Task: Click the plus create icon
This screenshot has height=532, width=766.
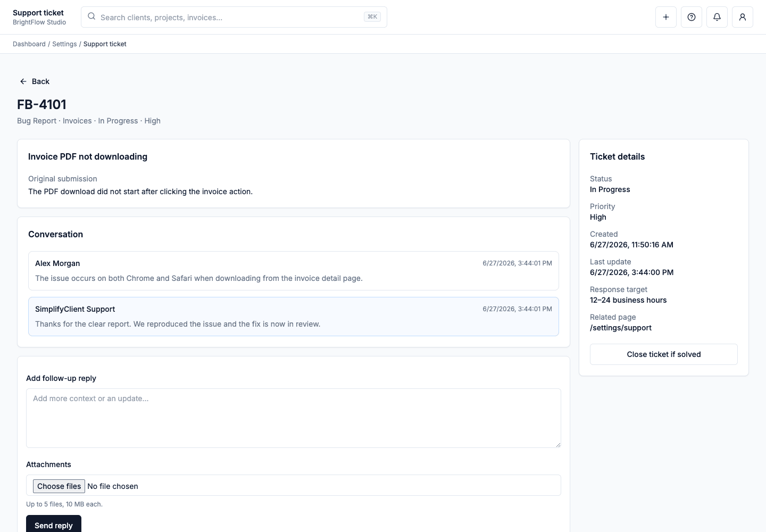Action: (665, 17)
